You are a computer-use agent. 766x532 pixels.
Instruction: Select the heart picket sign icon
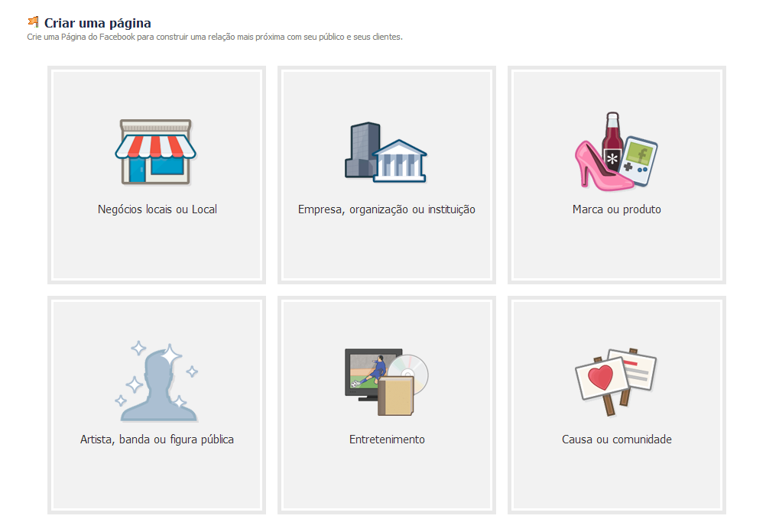(x=602, y=382)
